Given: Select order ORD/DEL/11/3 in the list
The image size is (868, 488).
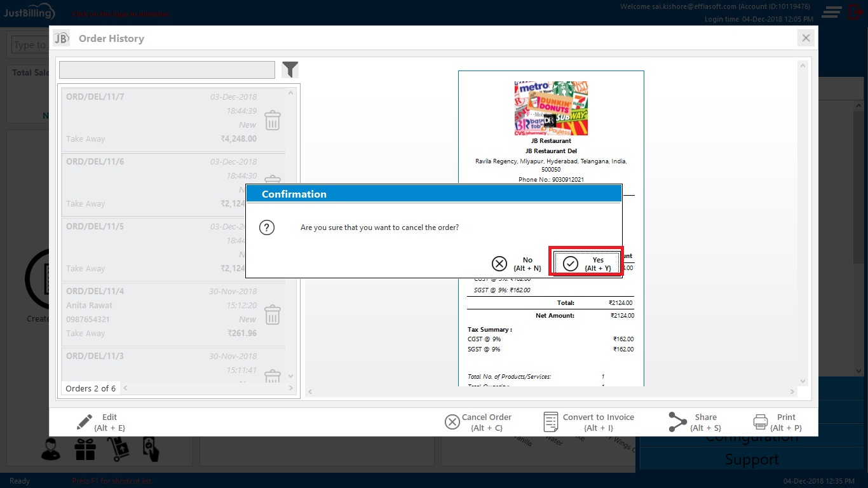Looking at the screenshot, I should 173,364.
